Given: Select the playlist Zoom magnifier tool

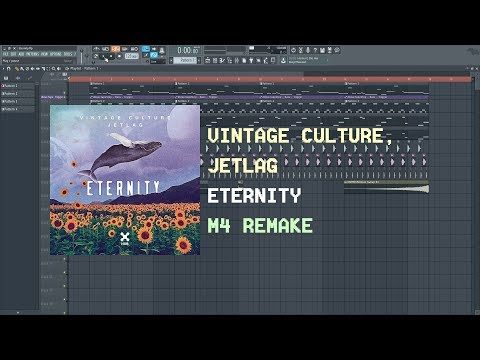Looking at the screenshot, I should point(53,69).
